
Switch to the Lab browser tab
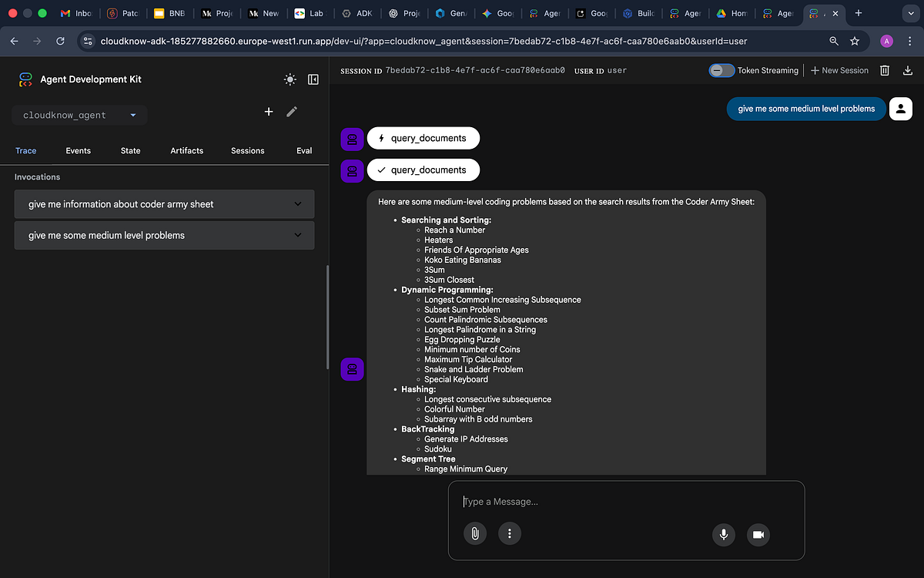click(309, 13)
